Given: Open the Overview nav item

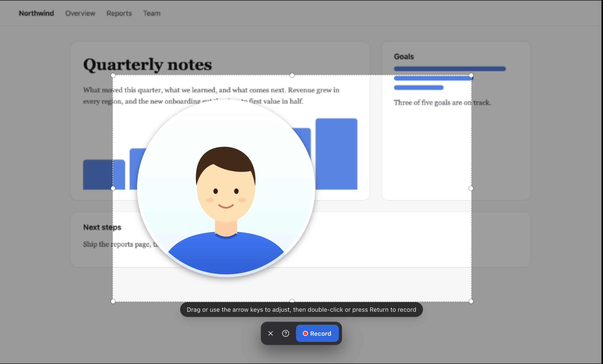Looking at the screenshot, I should [x=80, y=13].
